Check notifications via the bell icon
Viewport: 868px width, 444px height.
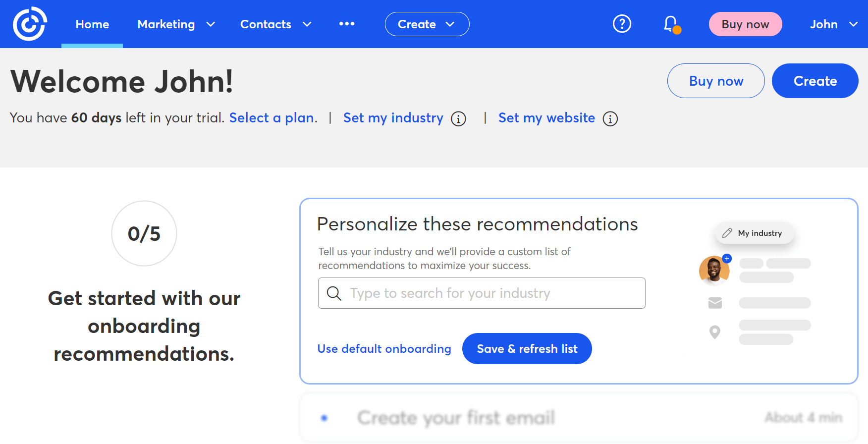(670, 24)
